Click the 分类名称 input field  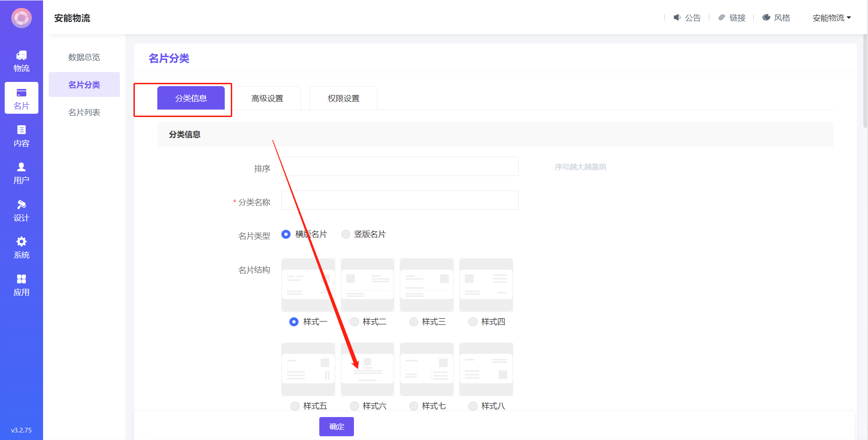399,200
